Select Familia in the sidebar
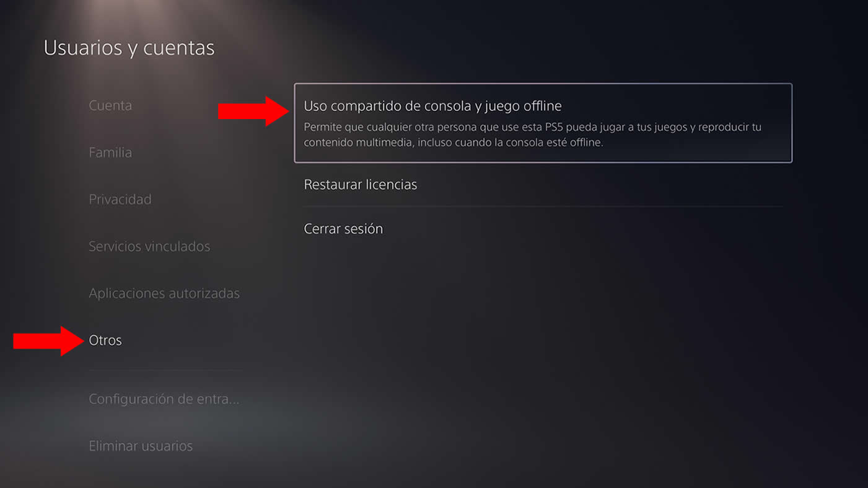Screen dimensions: 868x488 click(x=110, y=153)
